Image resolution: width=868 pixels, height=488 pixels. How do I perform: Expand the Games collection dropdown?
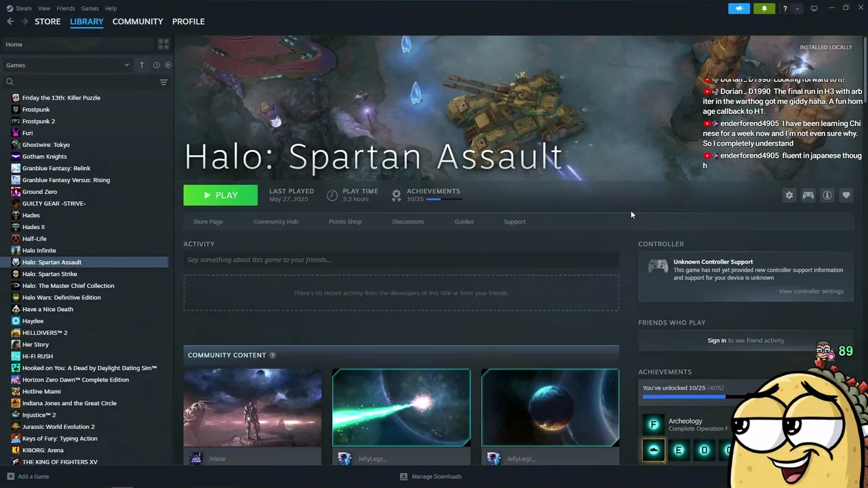[x=126, y=65]
